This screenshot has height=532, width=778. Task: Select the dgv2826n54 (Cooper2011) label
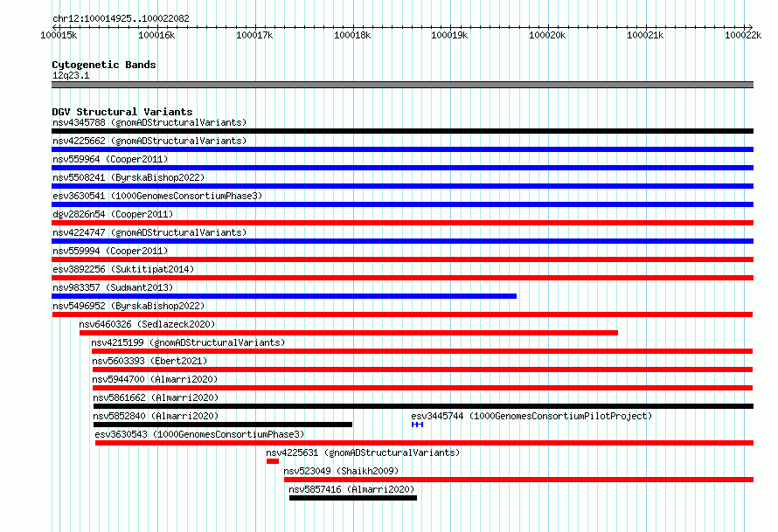click(x=113, y=214)
